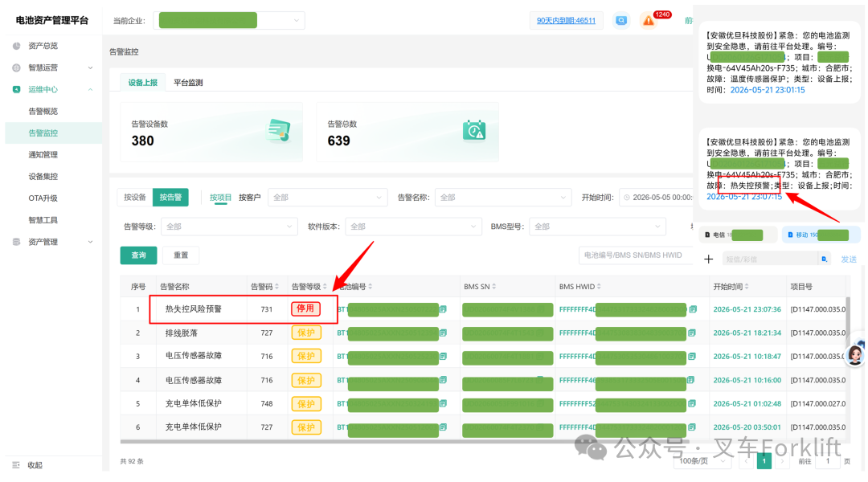Open 资产总览 in the sidebar
The height and width of the screenshot is (482, 868).
click(x=43, y=46)
